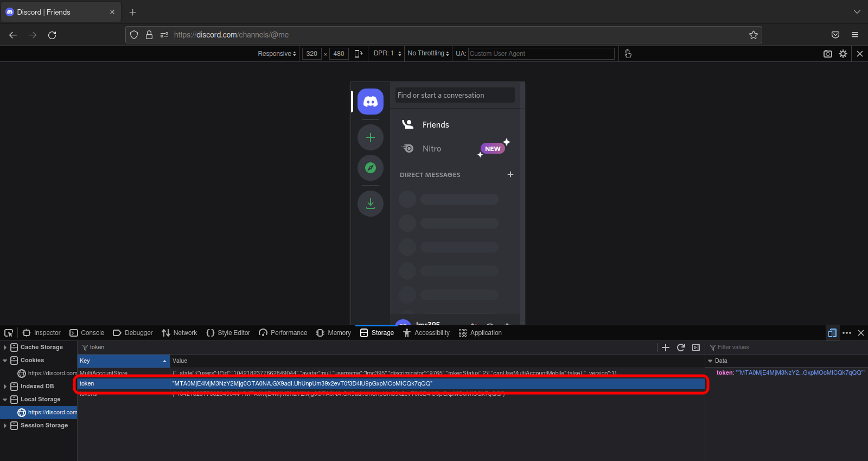Create a new DM with the plus next to Direct Messages
This screenshot has width=868, height=461.
(510, 174)
